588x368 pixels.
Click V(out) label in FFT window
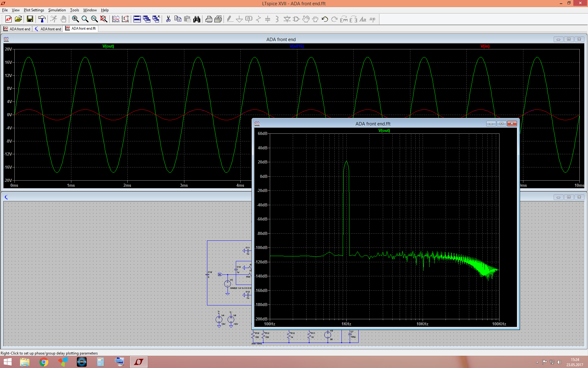384,131
